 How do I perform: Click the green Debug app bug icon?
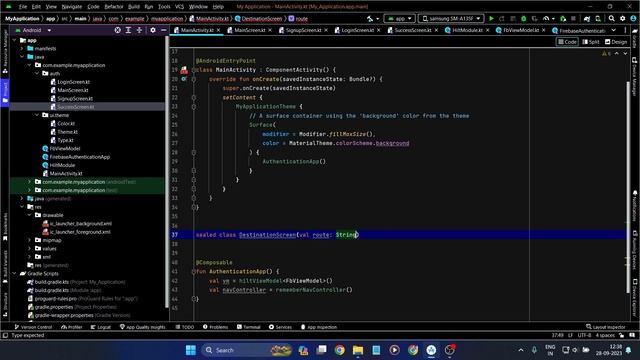coord(524,19)
